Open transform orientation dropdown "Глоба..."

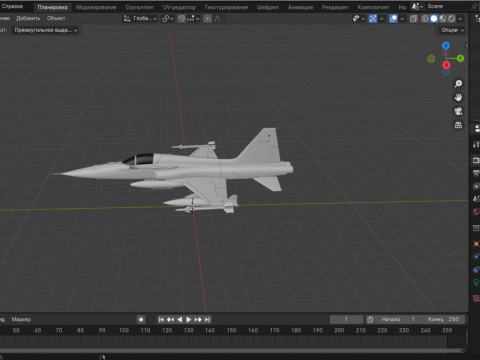tap(140, 19)
